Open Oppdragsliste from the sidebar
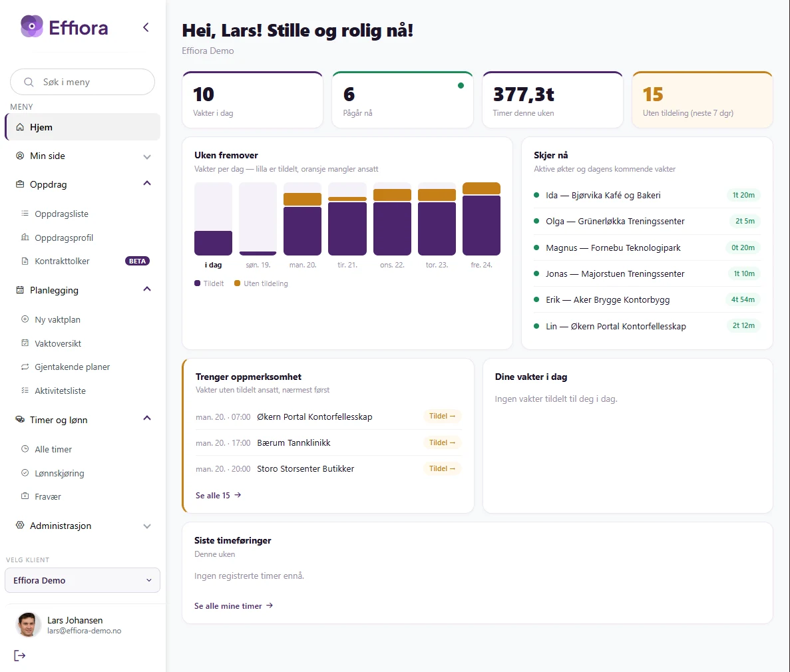 click(x=61, y=214)
